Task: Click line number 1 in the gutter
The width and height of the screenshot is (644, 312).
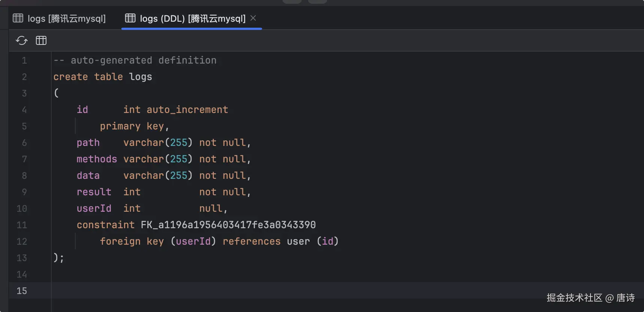Action: click(24, 61)
